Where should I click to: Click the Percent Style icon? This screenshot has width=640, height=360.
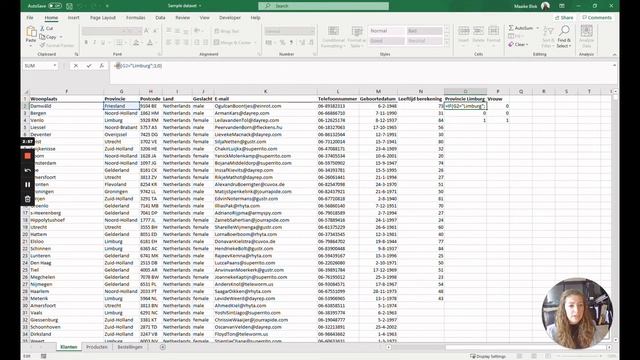[282, 42]
